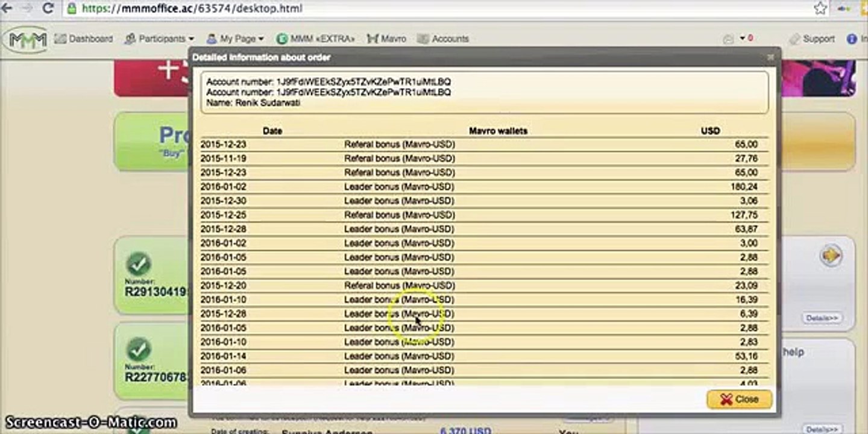Click the "Mavro wallets" column header
Screen dimensions: 868x434
click(x=498, y=131)
